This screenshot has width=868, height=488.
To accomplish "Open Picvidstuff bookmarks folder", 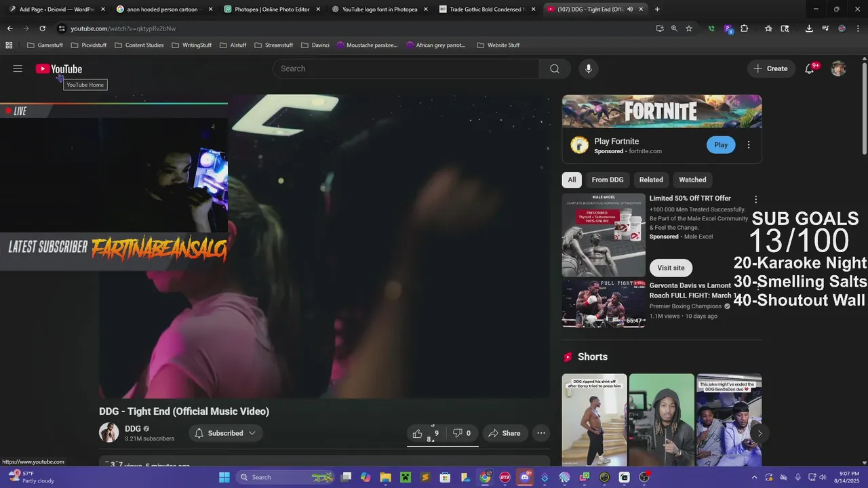I will click(x=88, y=45).
